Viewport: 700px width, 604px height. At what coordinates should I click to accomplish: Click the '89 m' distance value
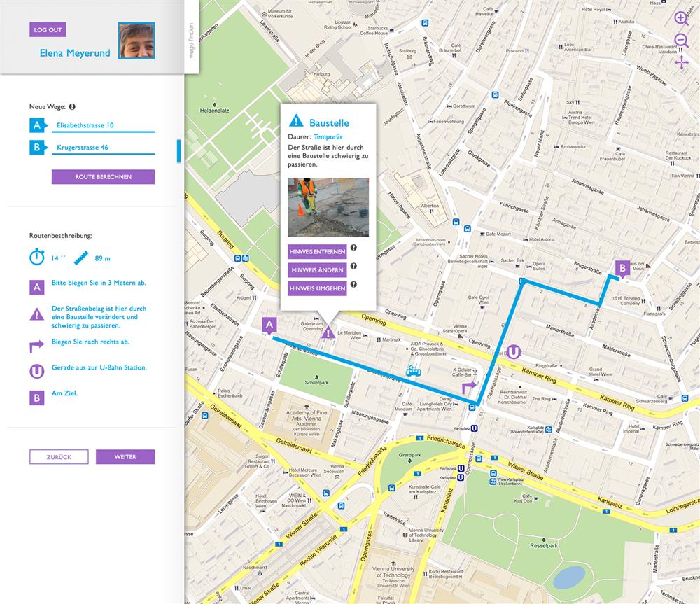pyautogui.click(x=103, y=258)
